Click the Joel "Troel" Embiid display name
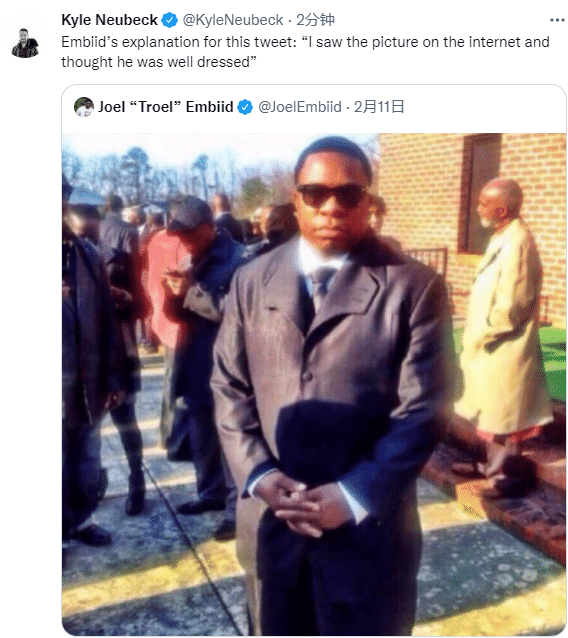Viewport: 568px width, 638px height. [166, 107]
